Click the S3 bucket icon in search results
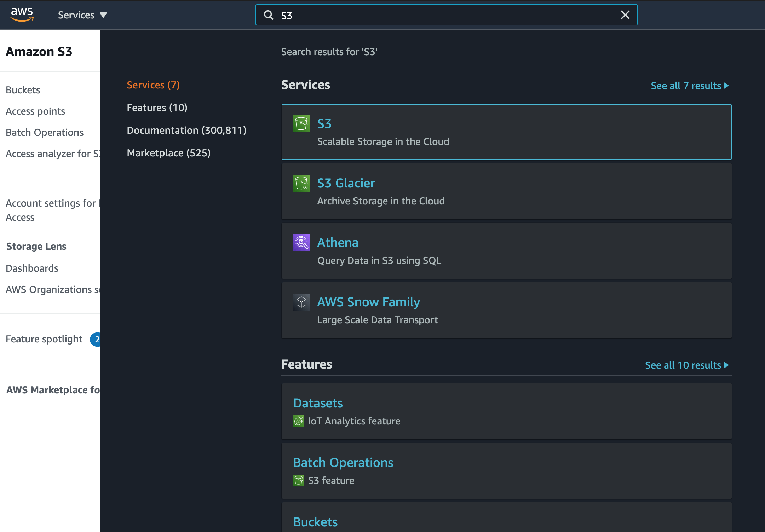 click(x=301, y=124)
